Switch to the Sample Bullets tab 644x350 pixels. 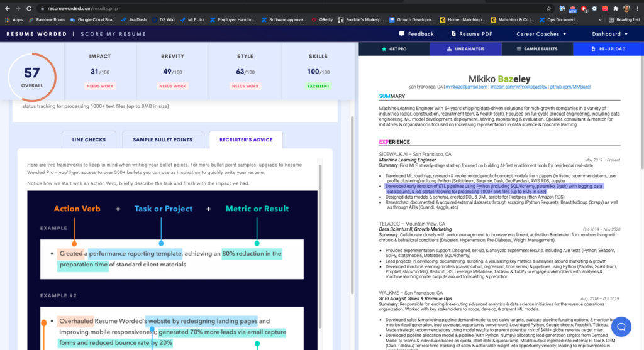coord(537,49)
